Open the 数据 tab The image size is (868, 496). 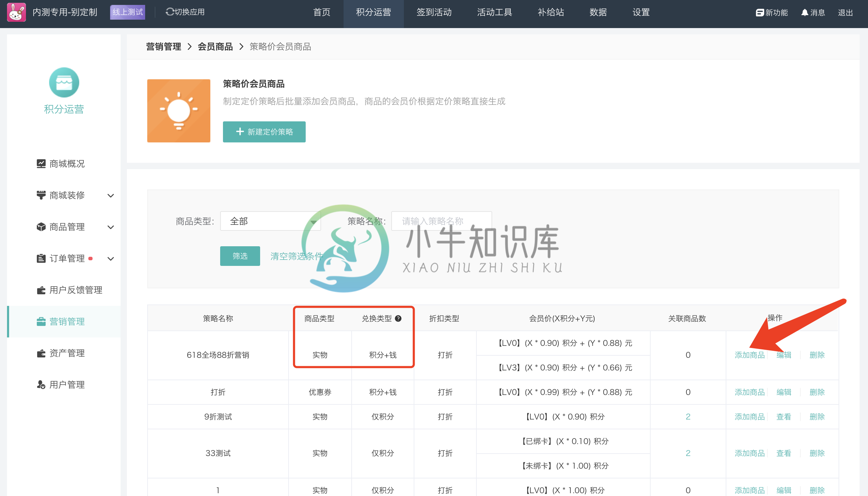598,12
